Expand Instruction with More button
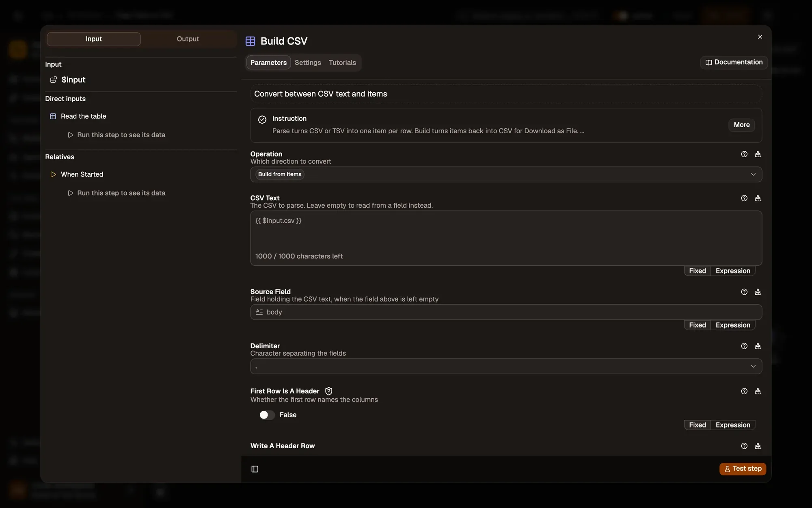This screenshot has height=508, width=812. pyautogui.click(x=742, y=125)
